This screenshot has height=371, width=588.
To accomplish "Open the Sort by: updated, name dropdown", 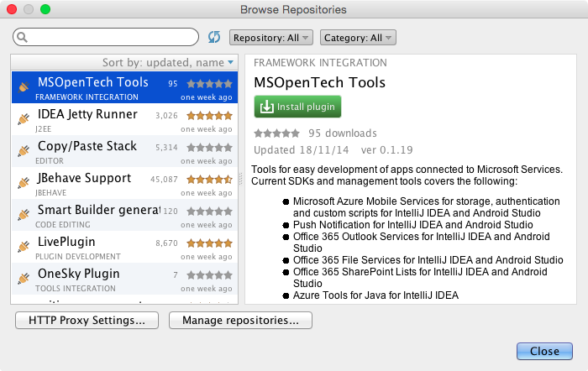I will coord(168,62).
